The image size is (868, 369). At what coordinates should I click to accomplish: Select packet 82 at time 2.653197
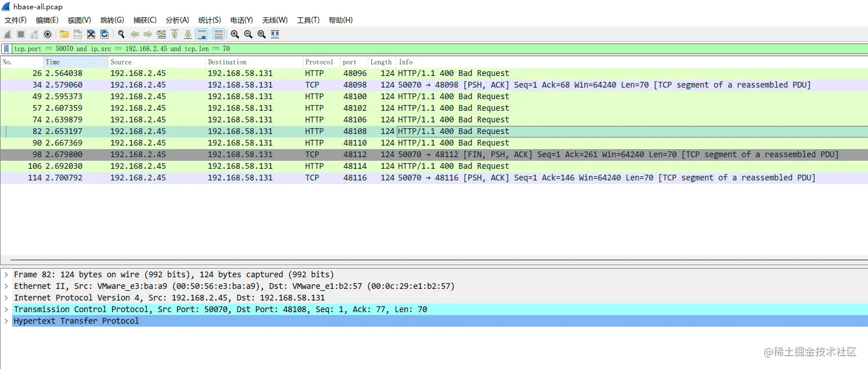pos(434,132)
